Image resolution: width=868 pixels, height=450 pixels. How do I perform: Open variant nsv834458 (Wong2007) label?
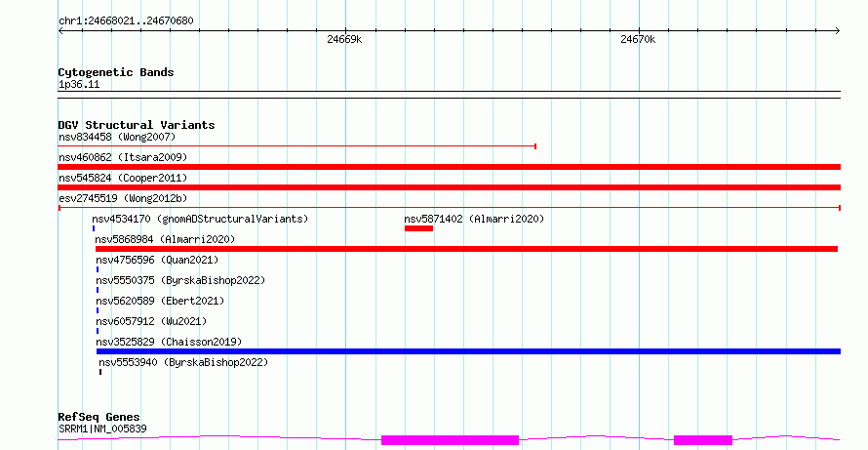[x=117, y=137]
